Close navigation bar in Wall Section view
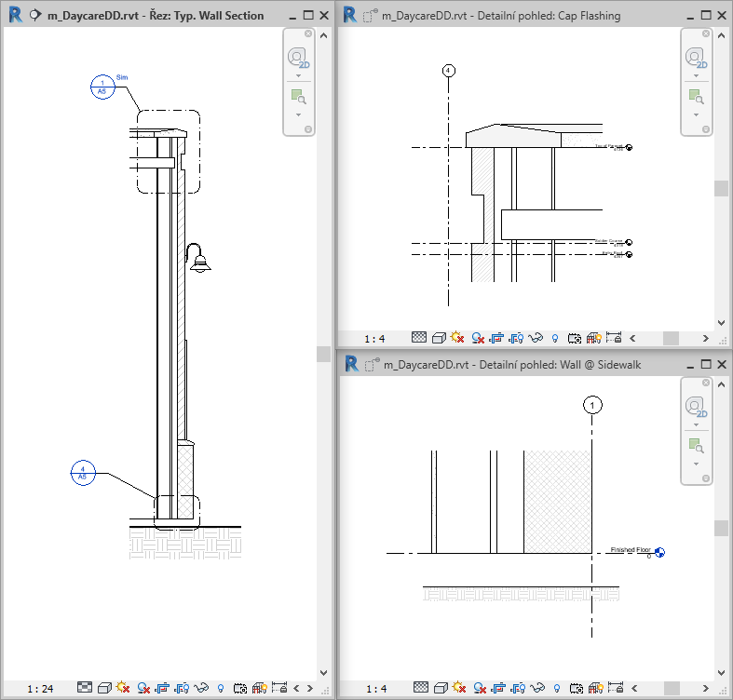This screenshot has width=733, height=700. pyautogui.click(x=308, y=34)
